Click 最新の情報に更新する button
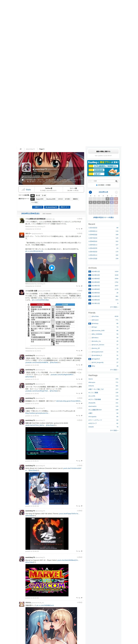Screen dimensions: 138x644 [x=103, y=151]
